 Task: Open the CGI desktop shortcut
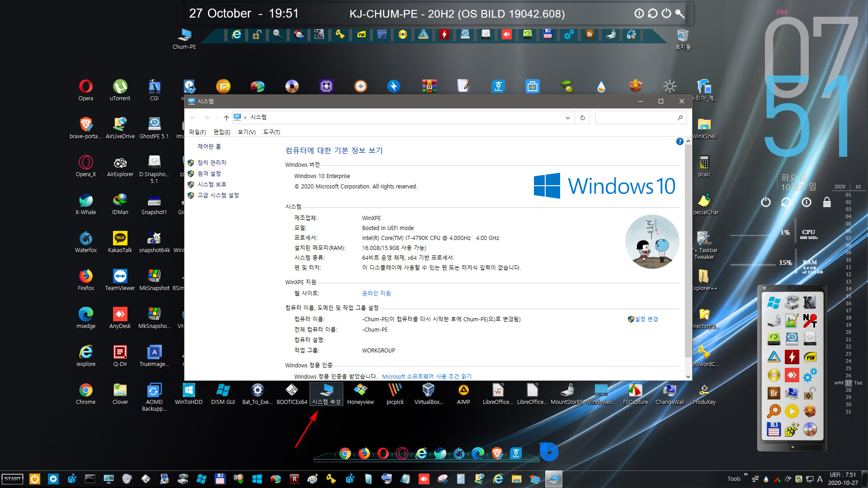click(x=154, y=90)
